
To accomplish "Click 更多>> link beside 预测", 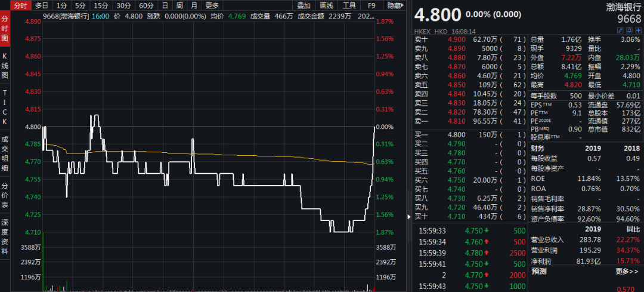I will tap(627, 271).
